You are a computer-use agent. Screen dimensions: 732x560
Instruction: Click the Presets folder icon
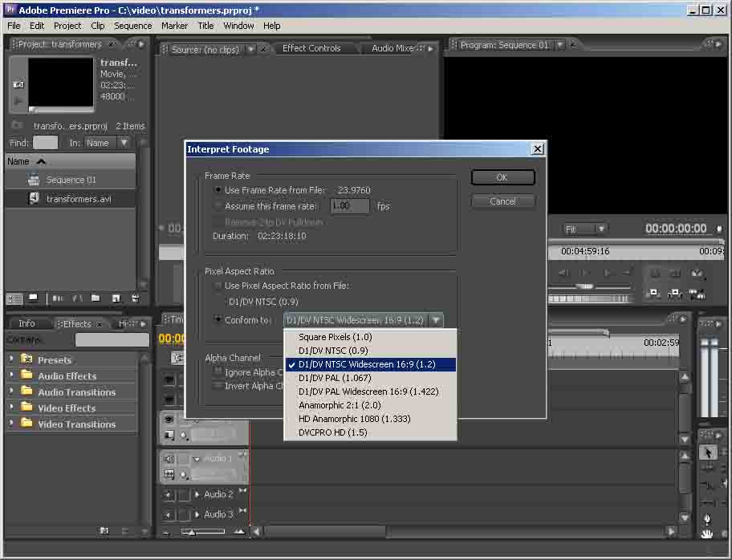26,359
